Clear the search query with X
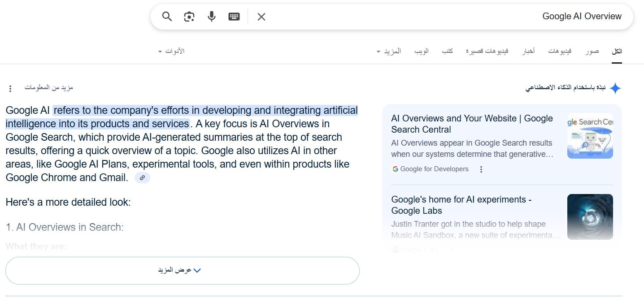Viewport: 644px width, 298px height. pos(261,17)
